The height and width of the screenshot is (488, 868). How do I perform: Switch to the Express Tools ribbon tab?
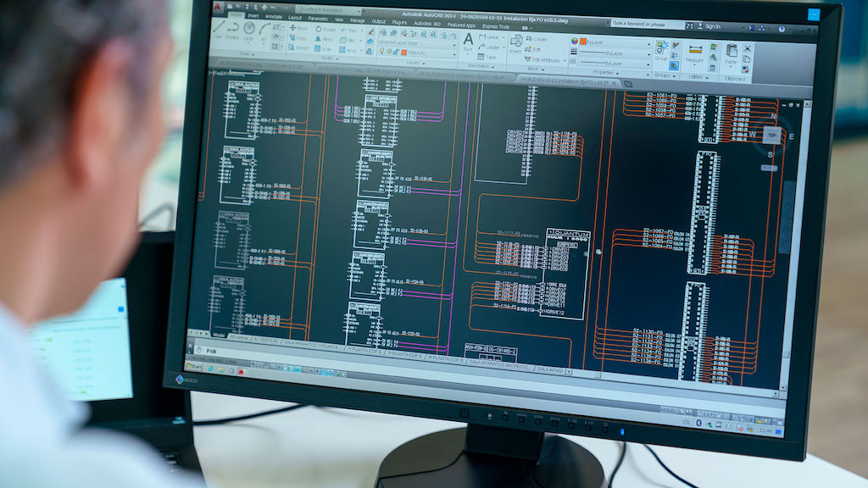[496, 26]
